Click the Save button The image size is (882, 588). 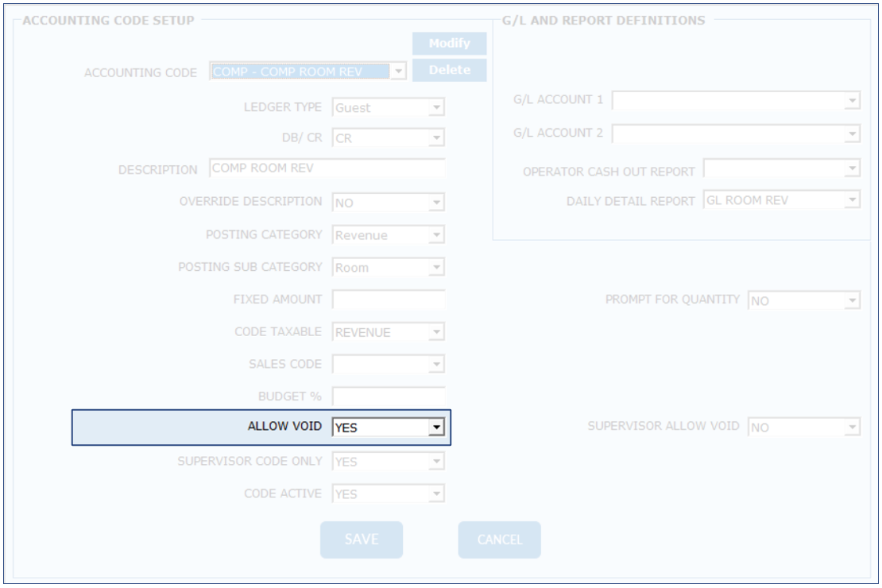[362, 540]
